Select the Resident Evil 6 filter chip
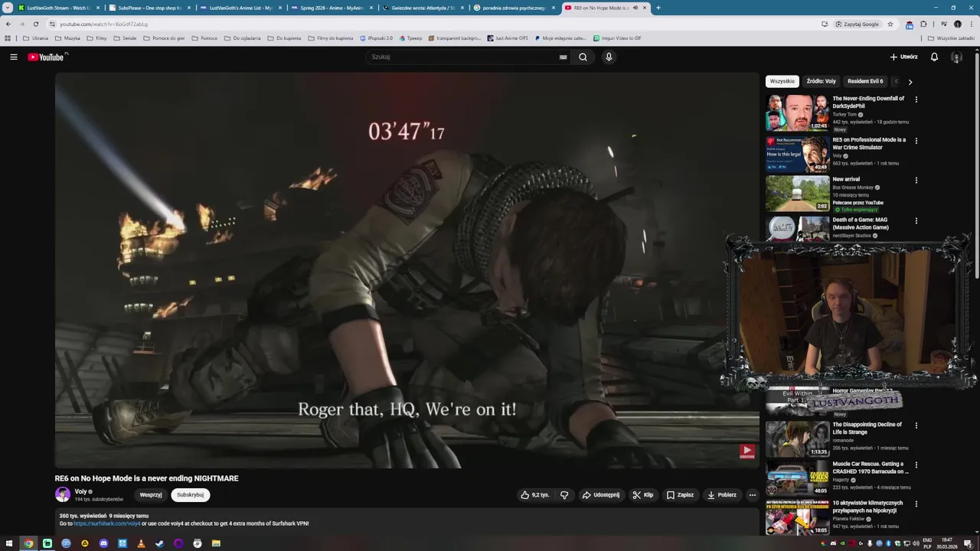Image resolution: width=980 pixels, height=551 pixels. tap(865, 81)
